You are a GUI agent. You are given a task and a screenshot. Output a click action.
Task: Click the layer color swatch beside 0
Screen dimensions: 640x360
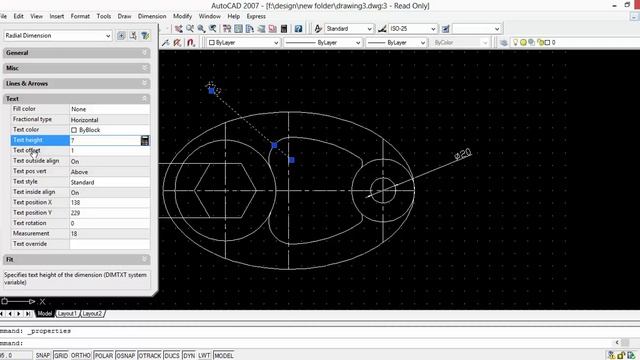point(547,42)
